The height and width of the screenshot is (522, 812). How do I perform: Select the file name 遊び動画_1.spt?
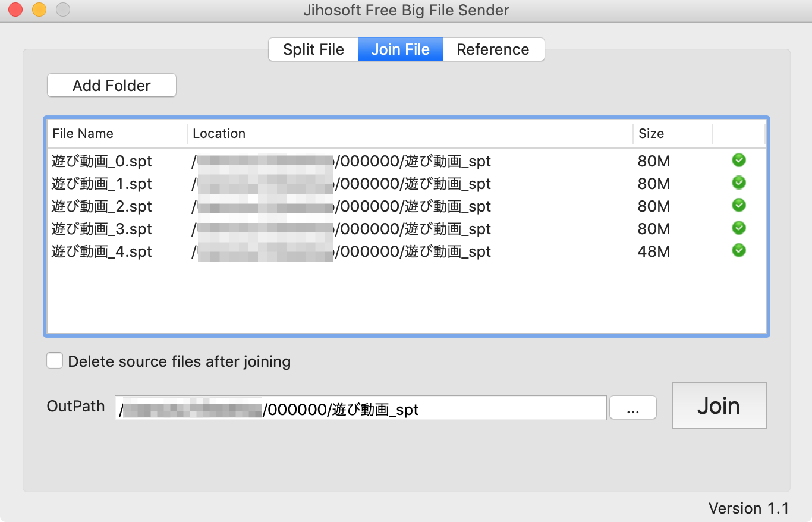[x=102, y=184]
